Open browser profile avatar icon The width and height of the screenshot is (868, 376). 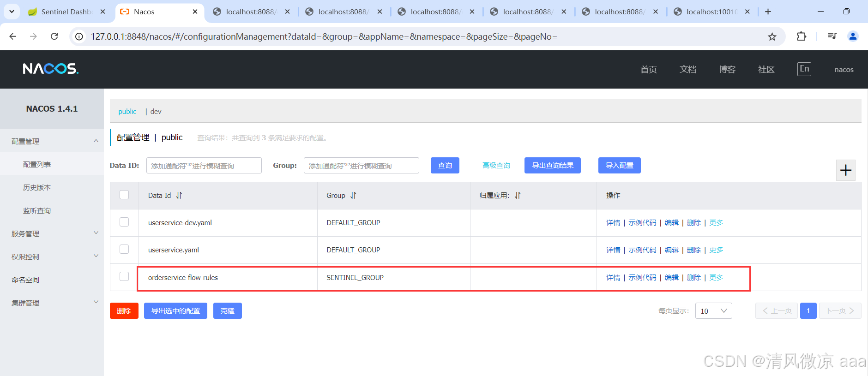853,36
